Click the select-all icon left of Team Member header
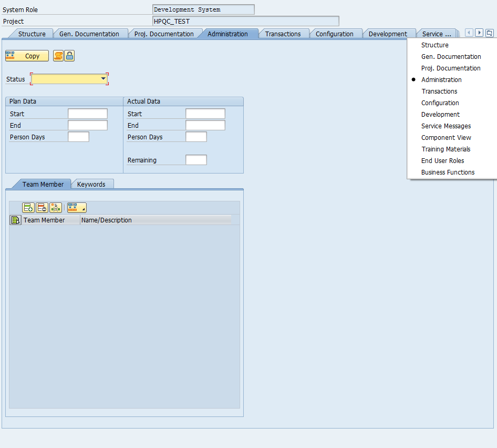This screenshot has height=448, width=497. point(15,220)
